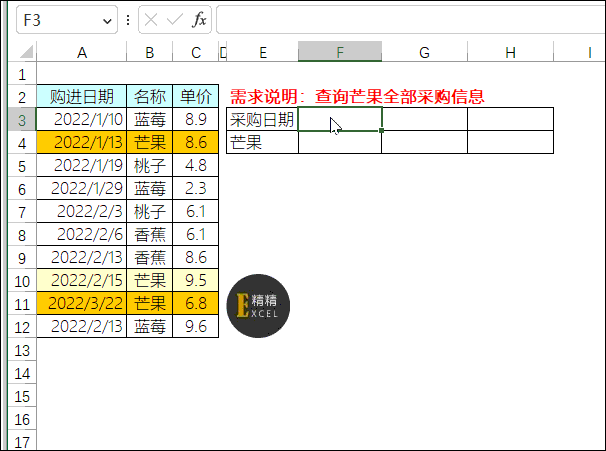The height and width of the screenshot is (451, 606).
Task: Click highlighted date cell 2022/1/13
Action: coord(82,142)
